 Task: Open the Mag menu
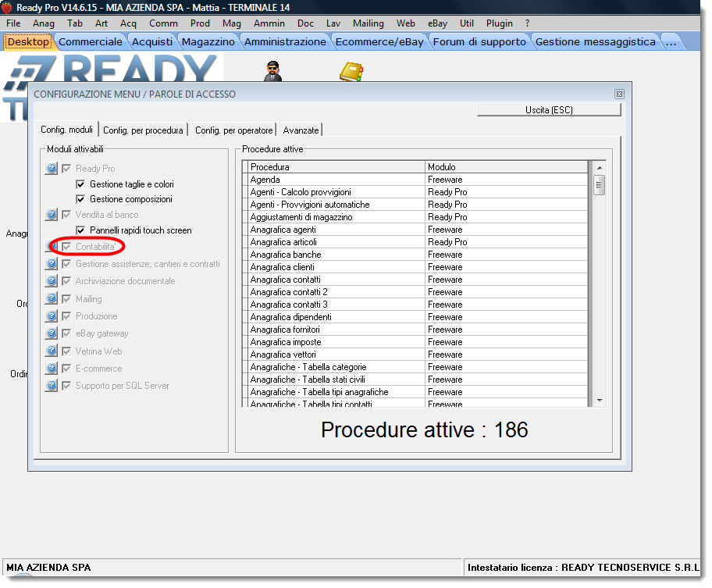tap(232, 23)
